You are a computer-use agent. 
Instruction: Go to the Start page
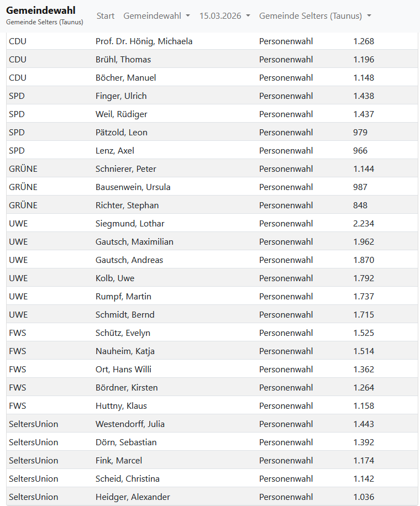click(x=106, y=16)
